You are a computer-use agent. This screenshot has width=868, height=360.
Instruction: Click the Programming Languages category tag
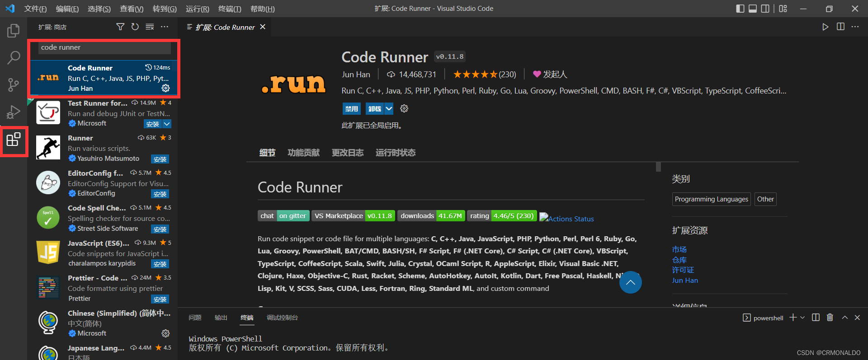pos(712,199)
